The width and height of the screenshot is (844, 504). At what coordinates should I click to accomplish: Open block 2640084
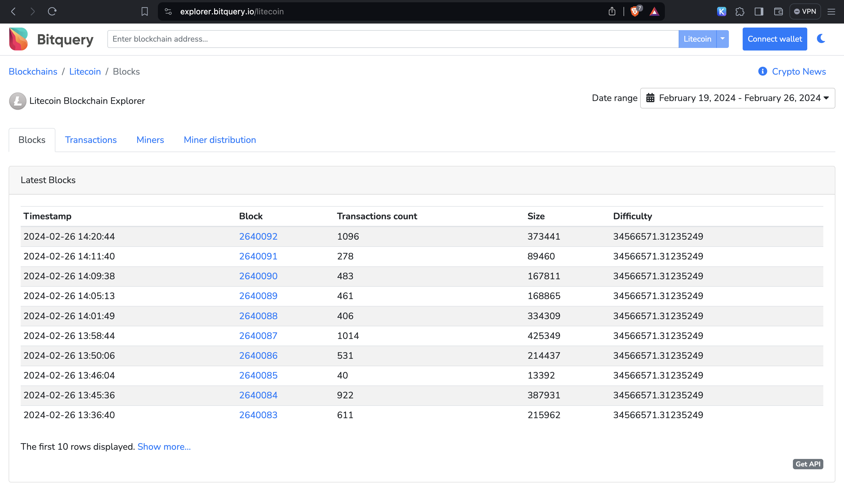click(x=258, y=395)
